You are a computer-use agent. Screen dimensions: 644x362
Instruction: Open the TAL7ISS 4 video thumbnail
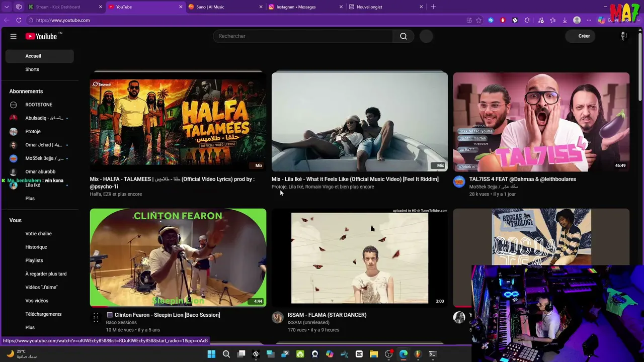[541, 122]
